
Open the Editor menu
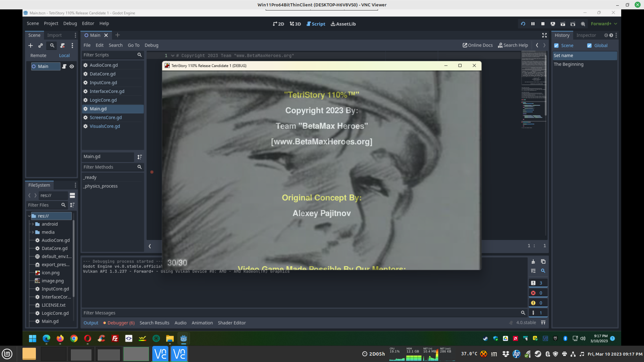pos(88,23)
